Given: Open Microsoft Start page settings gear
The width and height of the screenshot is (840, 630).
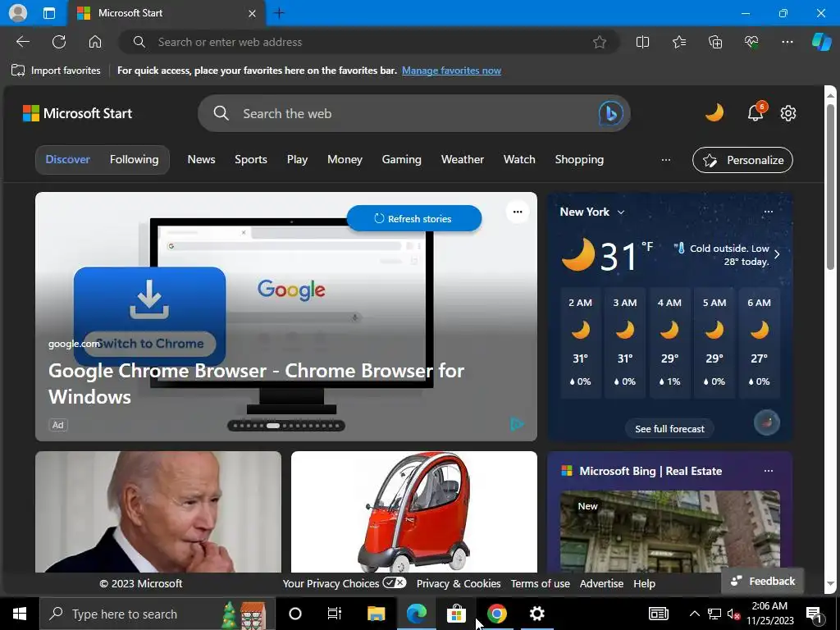Looking at the screenshot, I should pyautogui.click(x=788, y=113).
